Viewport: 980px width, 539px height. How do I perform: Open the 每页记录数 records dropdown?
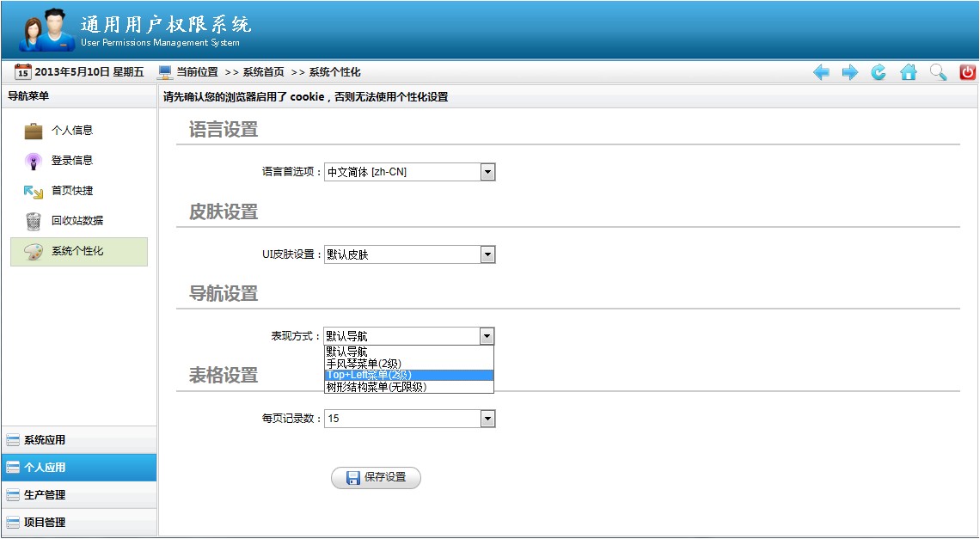[487, 418]
